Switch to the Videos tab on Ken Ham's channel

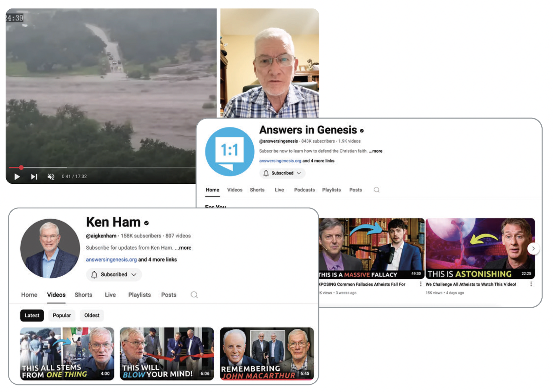click(x=56, y=295)
